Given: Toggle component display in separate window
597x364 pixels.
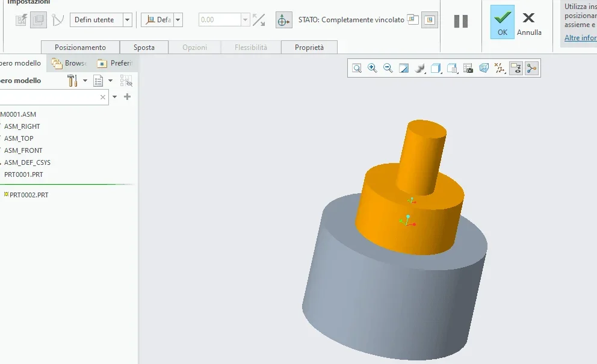Looking at the screenshot, I should point(412,20).
